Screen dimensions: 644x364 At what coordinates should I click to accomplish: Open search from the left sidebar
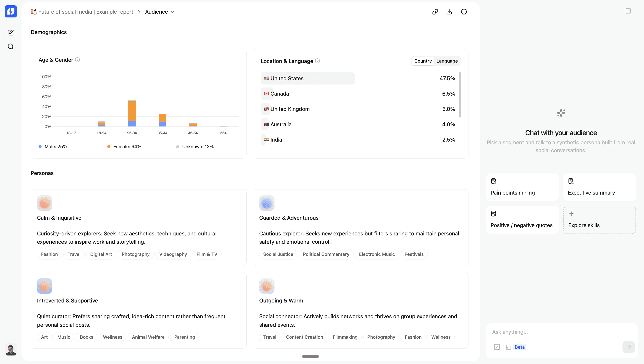pyautogui.click(x=10, y=46)
